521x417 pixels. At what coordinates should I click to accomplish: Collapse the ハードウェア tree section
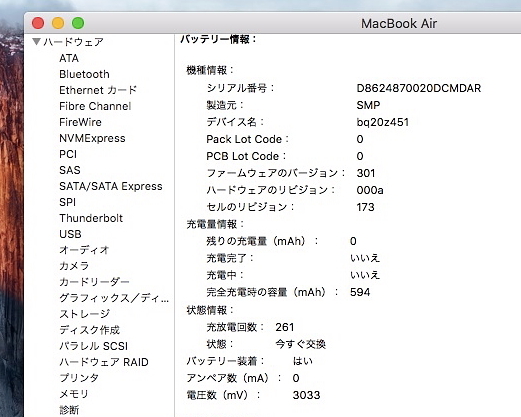point(37,42)
